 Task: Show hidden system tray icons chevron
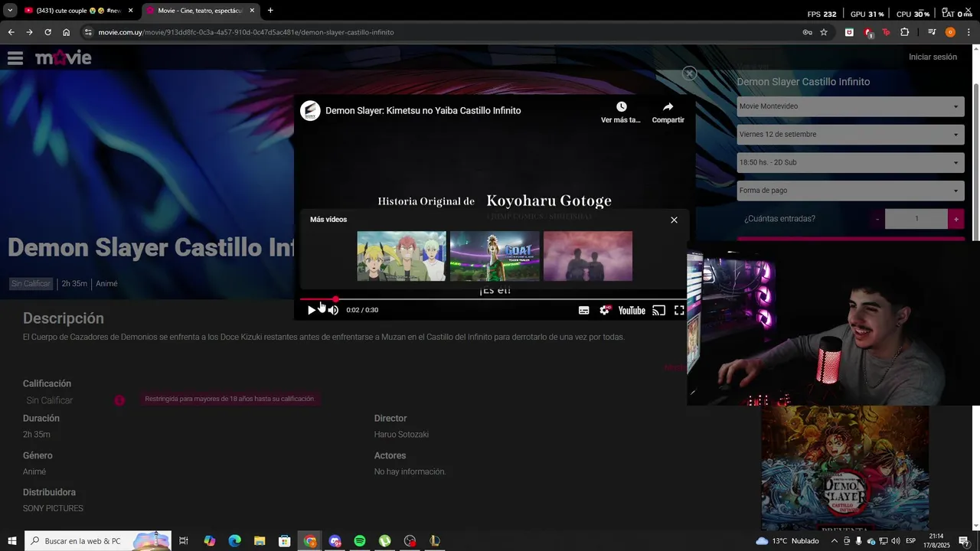coord(835,541)
